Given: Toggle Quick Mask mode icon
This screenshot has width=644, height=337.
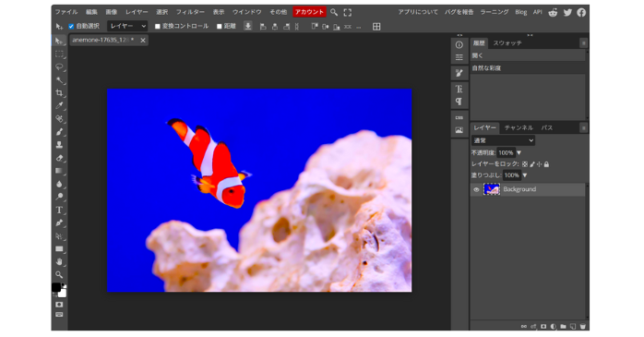Looking at the screenshot, I should pyautogui.click(x=59, y=305).
